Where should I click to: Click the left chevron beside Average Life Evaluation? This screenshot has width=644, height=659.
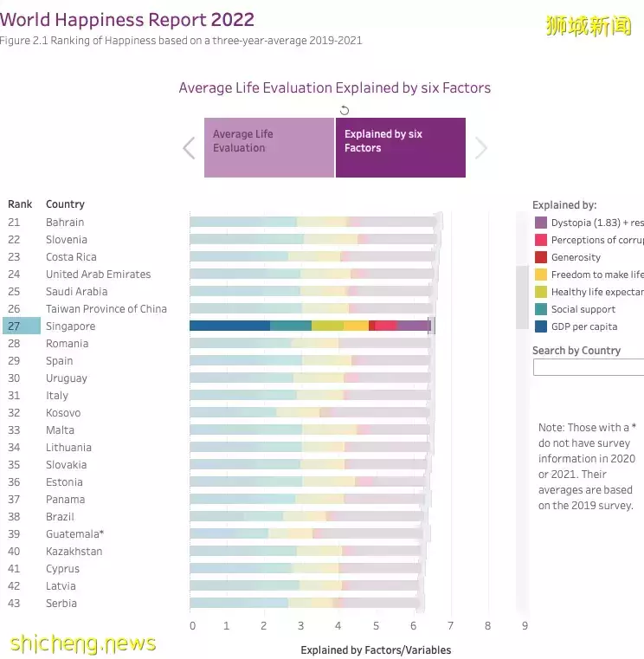pos(190,148)
